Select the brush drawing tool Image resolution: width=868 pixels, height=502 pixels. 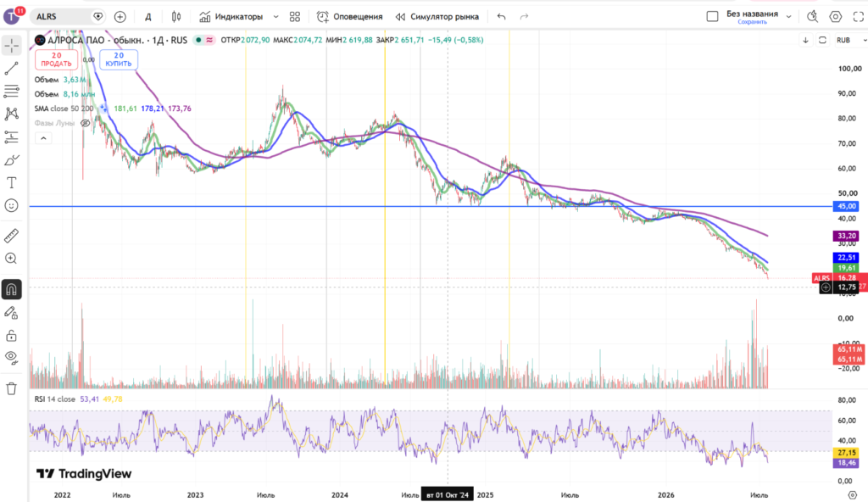pos(12,160)
